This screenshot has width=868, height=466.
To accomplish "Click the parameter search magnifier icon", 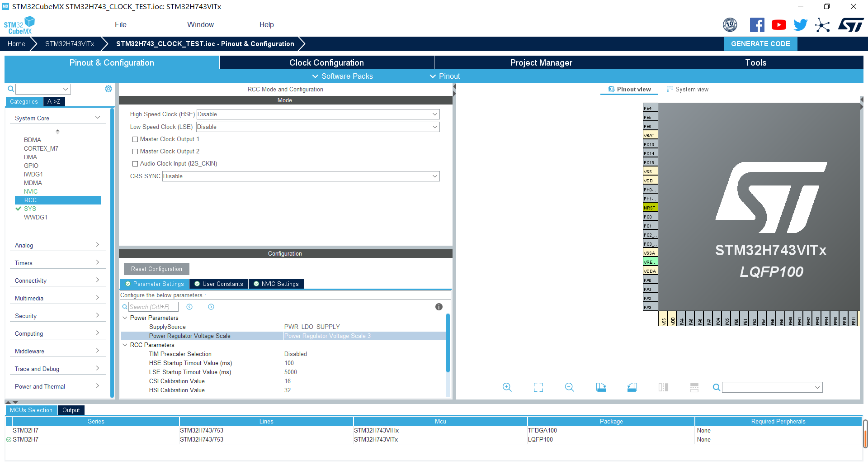I will (125, 307).
